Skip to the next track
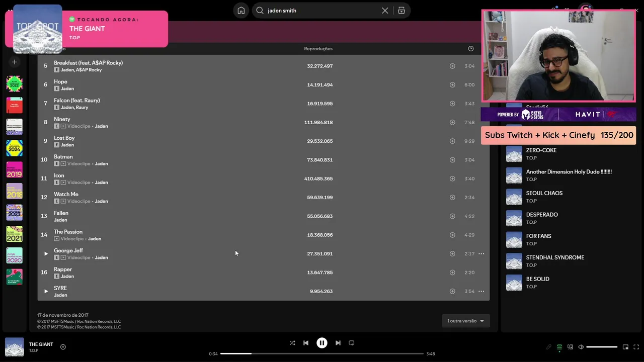Viewport: 644px width, 362px height. (x=338, y=343)
